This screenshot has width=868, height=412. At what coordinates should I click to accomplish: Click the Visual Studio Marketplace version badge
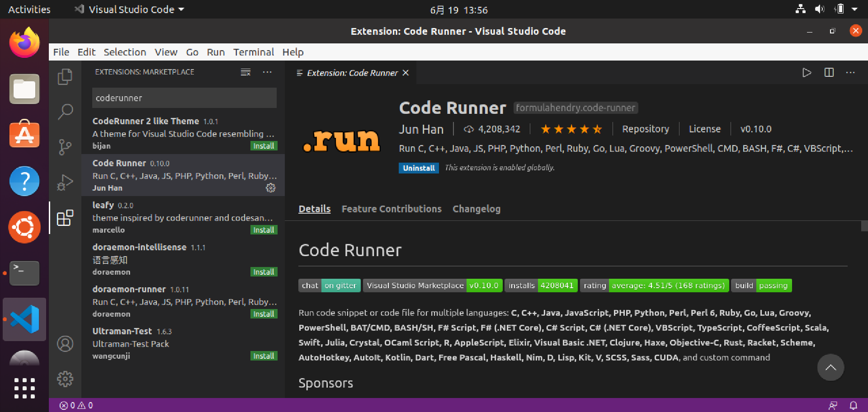[433, 286]
